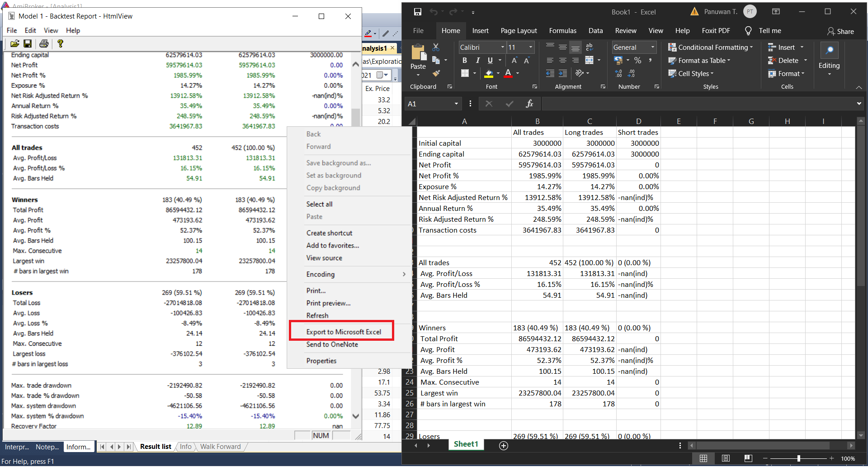
Task: Toggle bottom align in Excel Alignment group
Action: pyautogui.click(x=576, y=47)
